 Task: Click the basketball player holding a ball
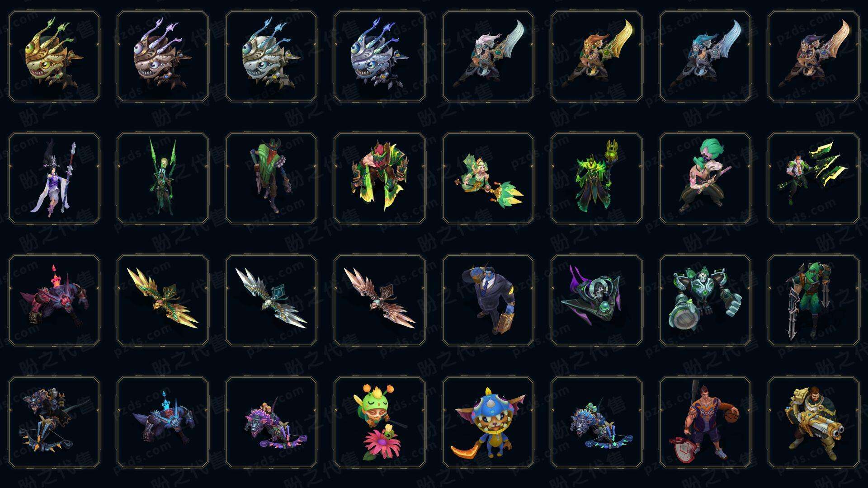click(705, 422)
